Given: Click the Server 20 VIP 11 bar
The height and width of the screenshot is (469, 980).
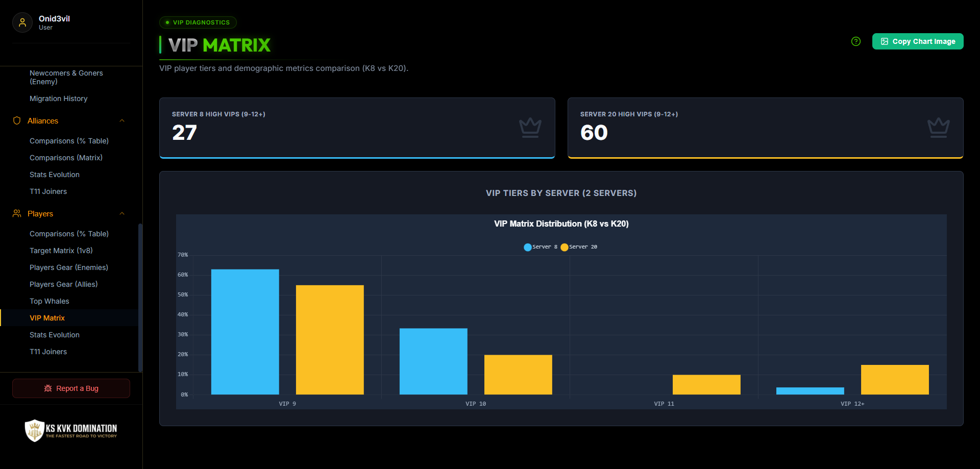Looking at the screenshot, I should pos(706,385).
